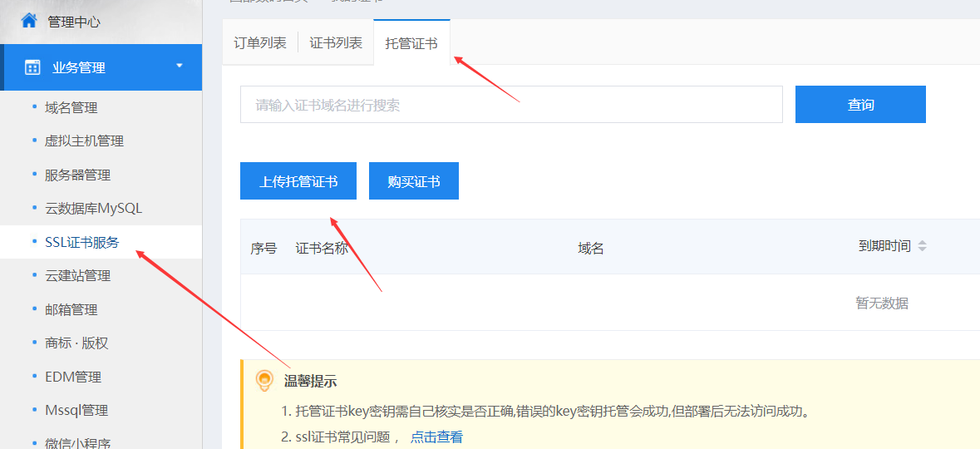Image resolution: width=980 pixels, height=449 pixels.
Task: Select the 托管证书 tab
Action: point(411,43)
